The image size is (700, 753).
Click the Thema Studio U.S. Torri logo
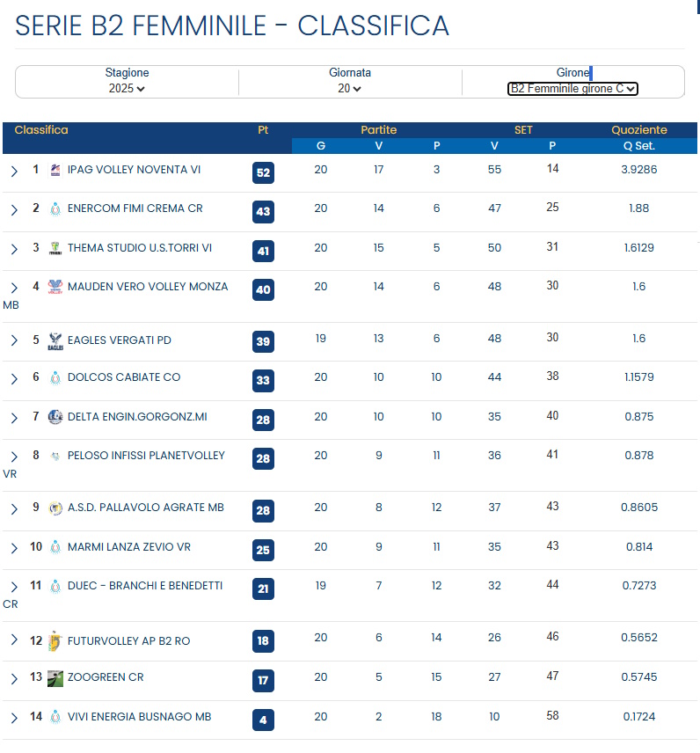tap(55, 248)
